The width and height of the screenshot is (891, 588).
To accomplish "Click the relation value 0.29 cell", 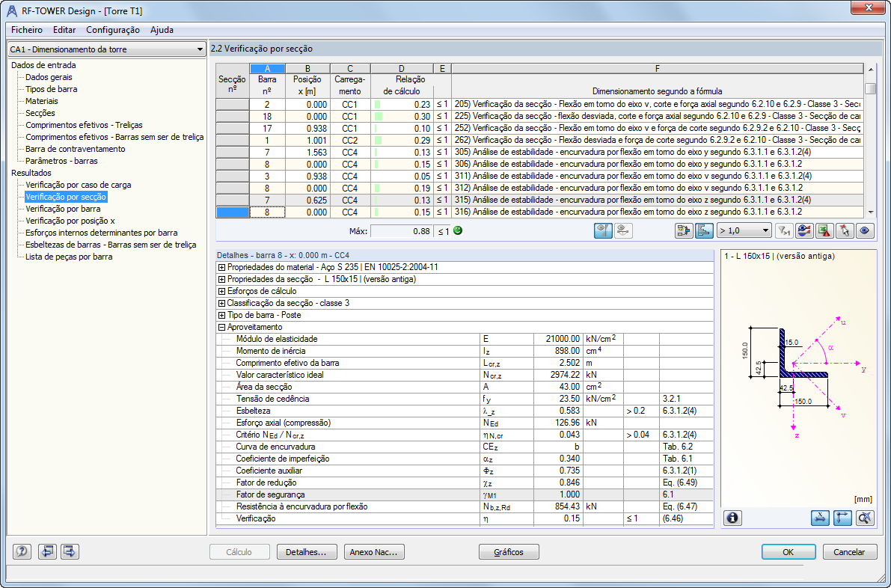I will click(x=402, y=141).
